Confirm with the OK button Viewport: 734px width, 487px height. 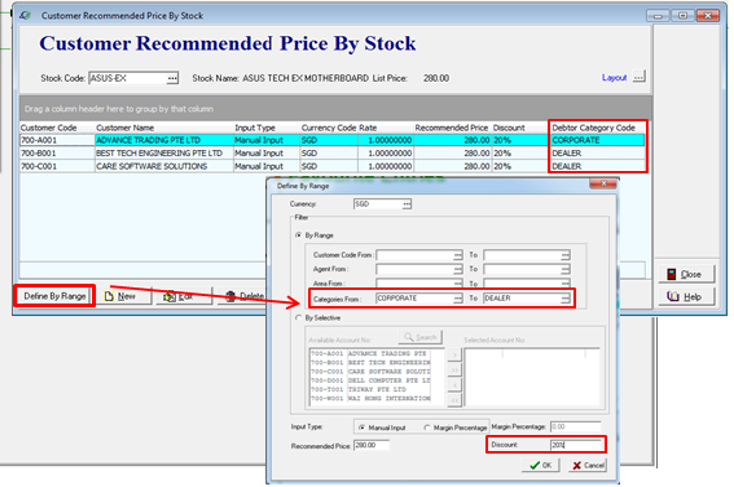[x=541, y=465]
